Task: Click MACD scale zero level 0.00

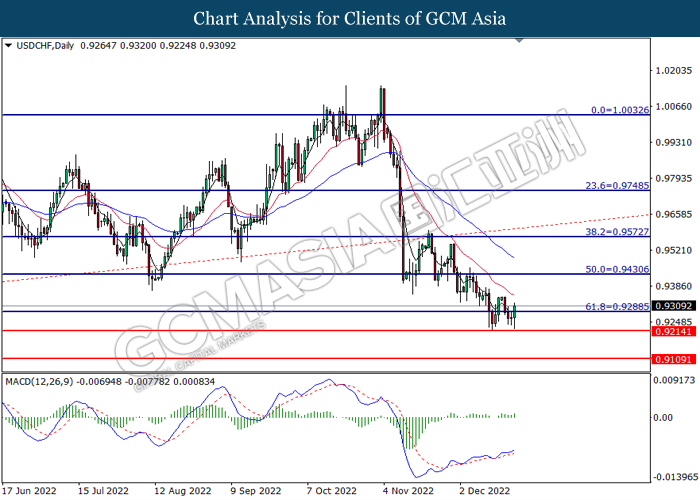Action: (663, 417)
